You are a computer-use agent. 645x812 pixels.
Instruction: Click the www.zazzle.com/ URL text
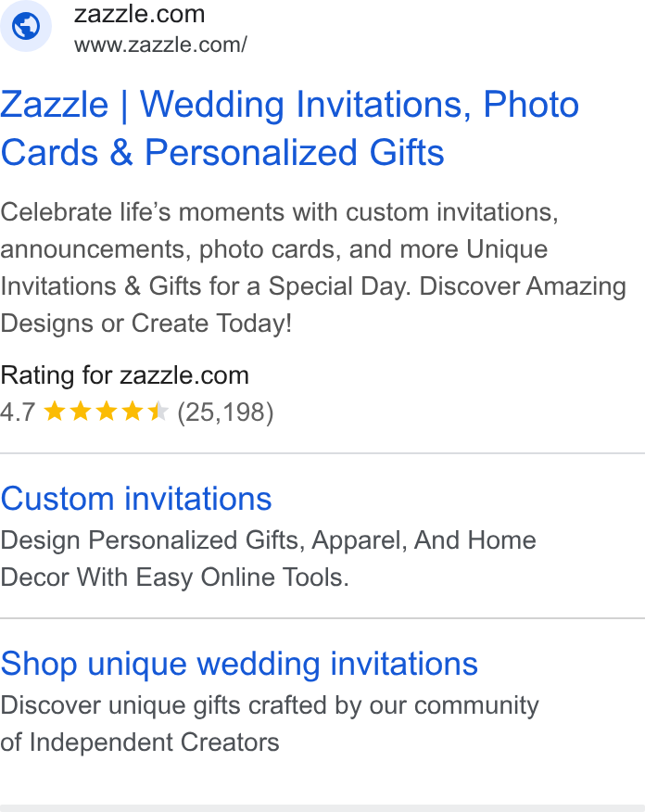pyautogui.click(x=160, y=45)
